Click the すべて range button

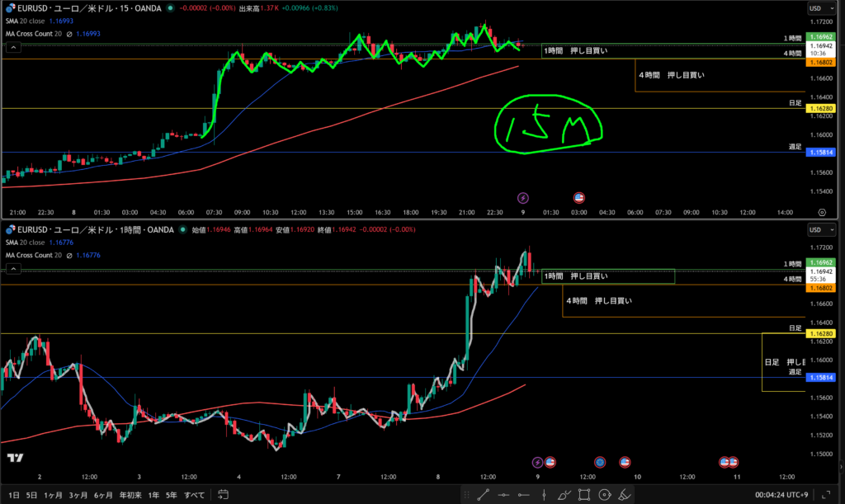194,495
